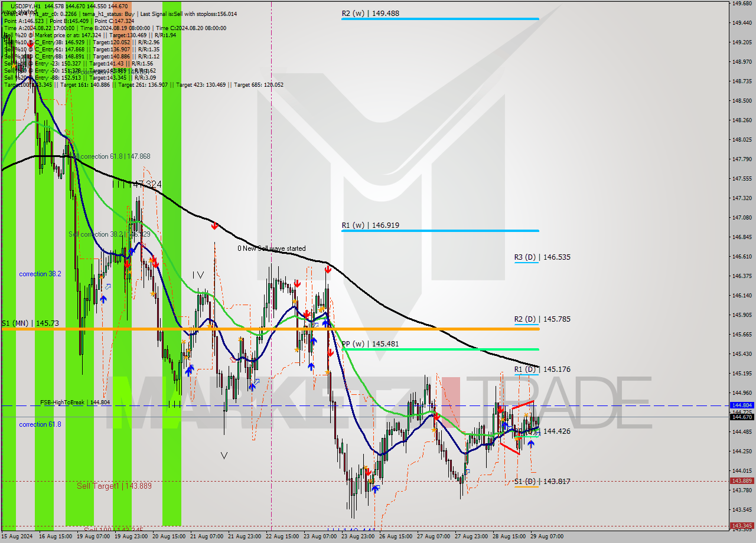The image size is (756, 543).
Task: Click the '29 Aug 07:00' time axis label
Action: 547,537
